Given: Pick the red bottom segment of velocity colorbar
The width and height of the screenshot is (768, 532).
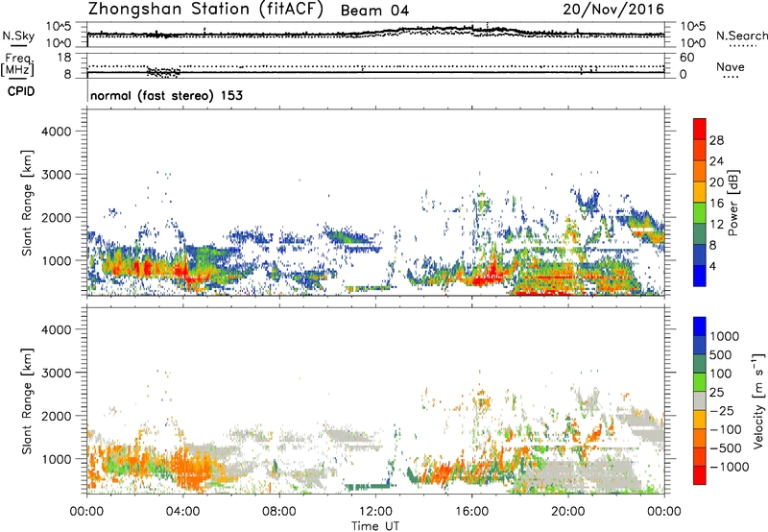Looking at the screenshot, I should 700,475.
